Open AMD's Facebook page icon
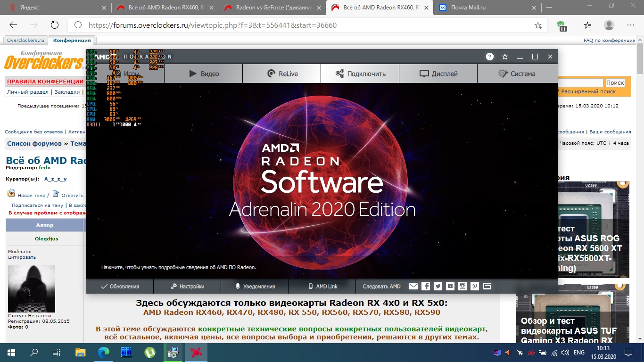 tap(426, 286)
